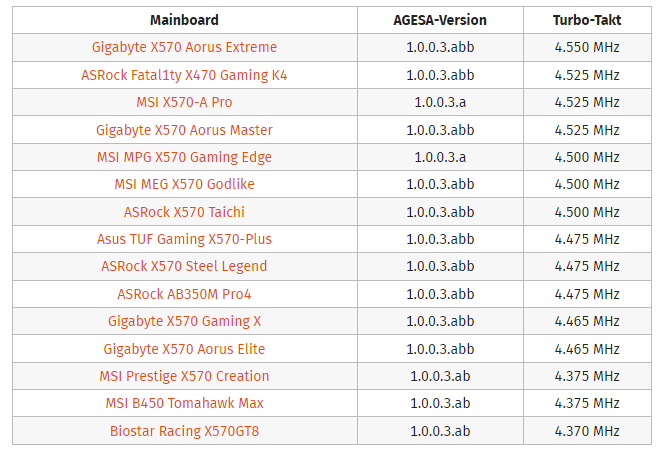Open the Gigabyte X570 Aorus Extreme link

pyautogui.click(x=184, y=47)
